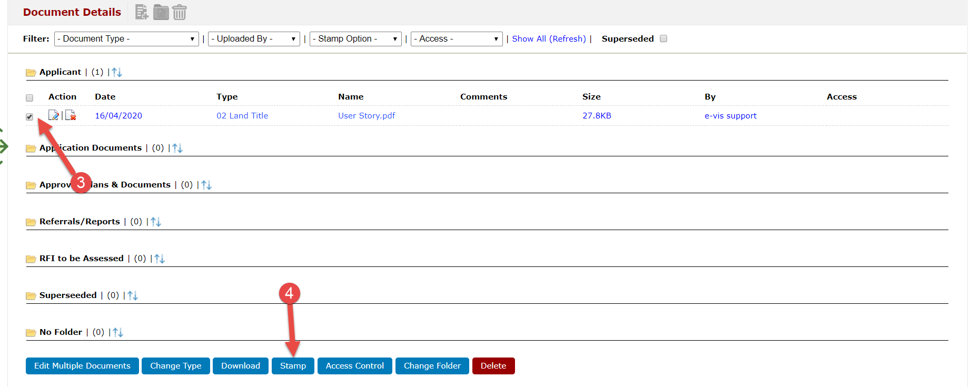Click the red Delete button
The width and height of the screenshot is (980, 387).
[493, 366]
